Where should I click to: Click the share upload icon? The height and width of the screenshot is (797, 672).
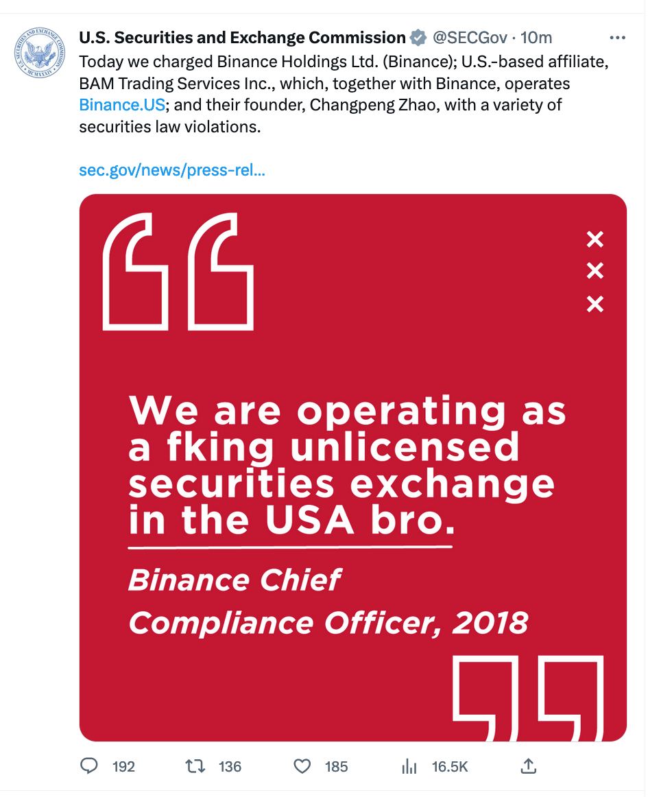pos(528,765)
